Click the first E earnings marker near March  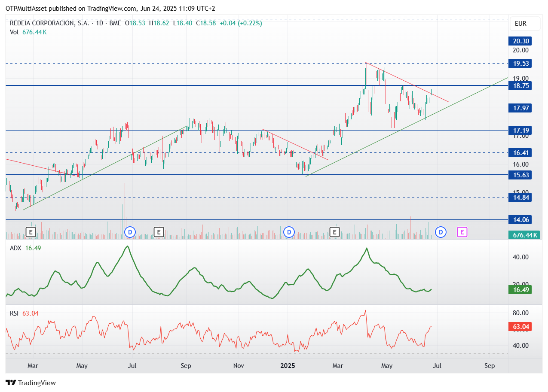point(31,232)
